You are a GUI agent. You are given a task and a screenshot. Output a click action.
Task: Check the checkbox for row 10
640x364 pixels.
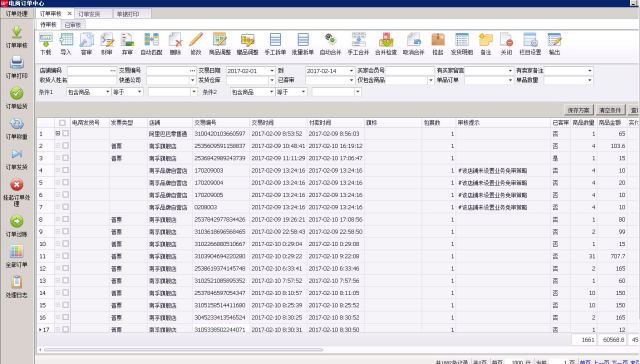click(x=65, y=244)
